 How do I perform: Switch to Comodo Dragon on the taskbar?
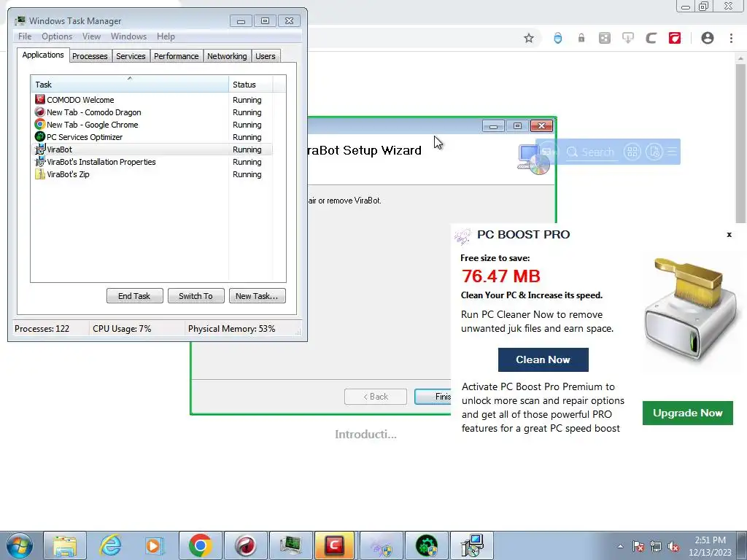coord(245,545)
